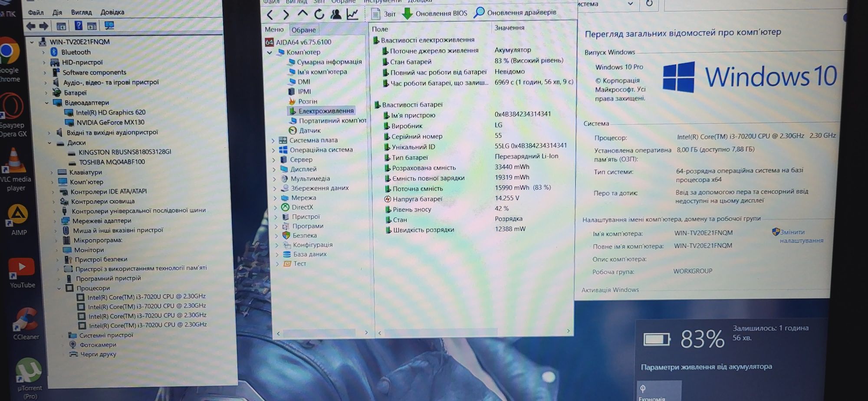The image size is (868, 401).
Task: Select KINGSTON RBUSNS8180S3128GI disk
Action: 119,152
